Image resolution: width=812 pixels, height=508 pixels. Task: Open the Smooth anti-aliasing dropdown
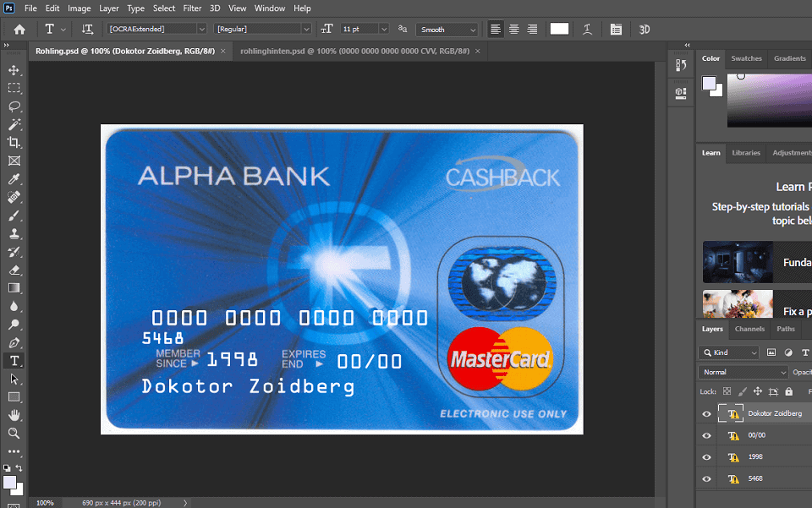coord(447,30)
